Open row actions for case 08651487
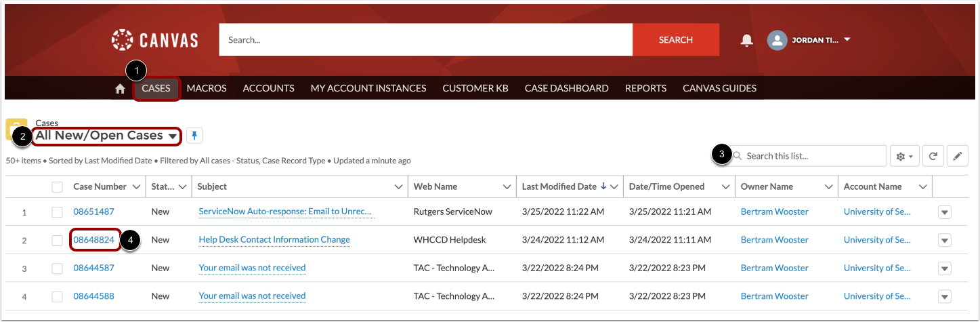 point(945,212)
